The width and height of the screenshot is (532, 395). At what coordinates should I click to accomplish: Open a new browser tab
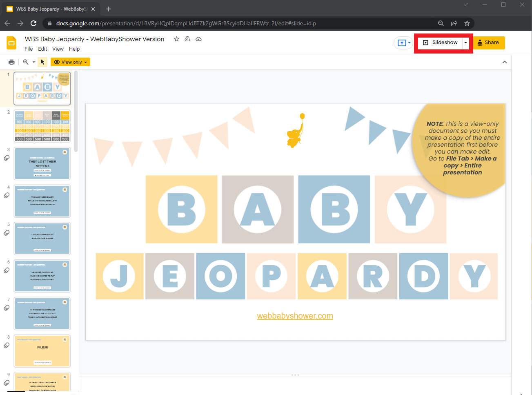coord(109,9)
